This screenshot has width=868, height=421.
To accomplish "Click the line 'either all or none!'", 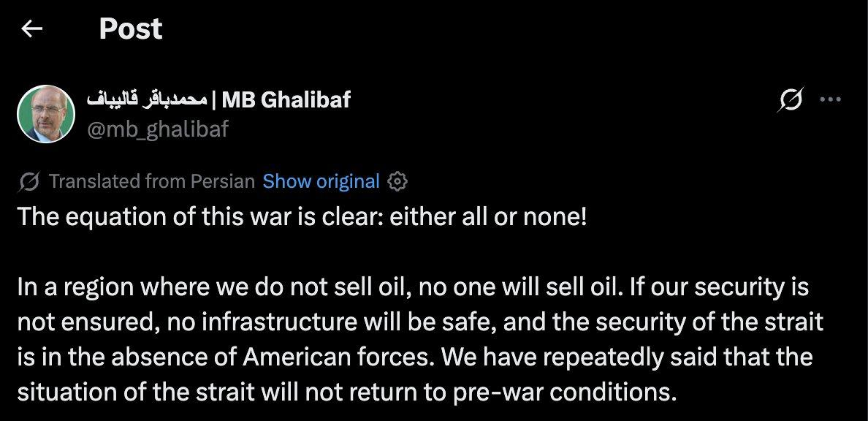I will click(x=487, y=216).
